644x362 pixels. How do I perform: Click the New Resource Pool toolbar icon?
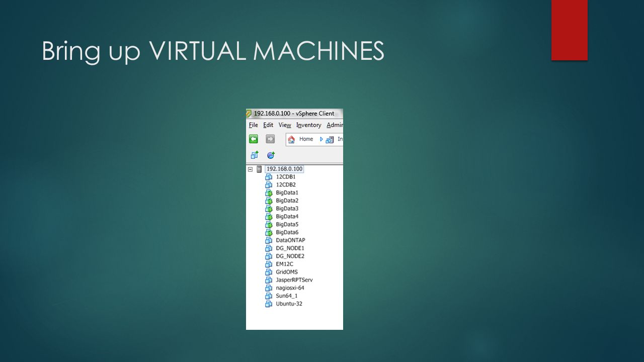coord(271,155)
